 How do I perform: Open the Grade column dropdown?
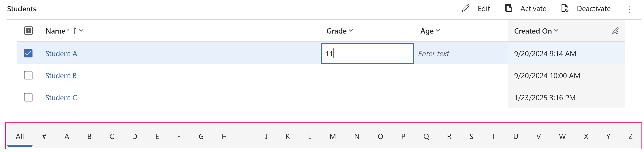351,31
